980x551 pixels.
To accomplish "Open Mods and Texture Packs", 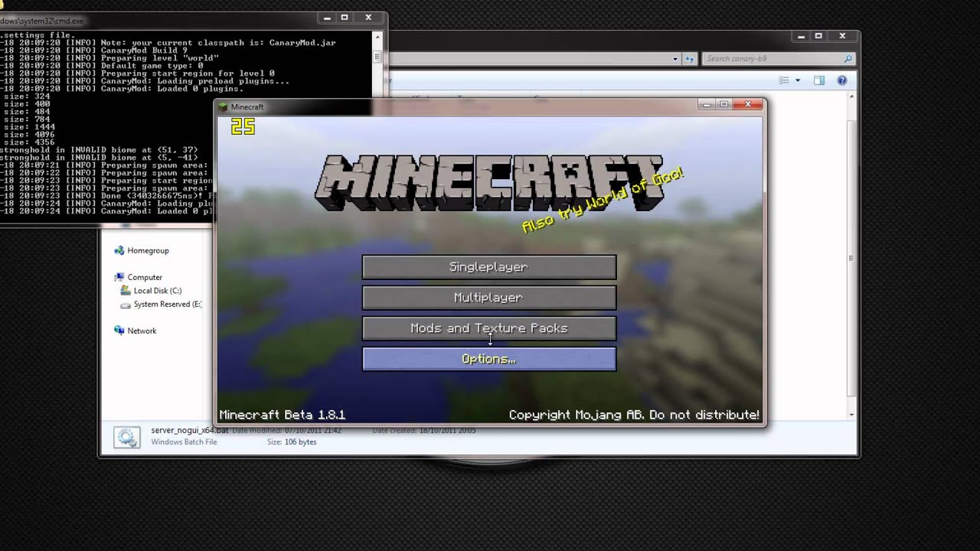I will point(488,328).
